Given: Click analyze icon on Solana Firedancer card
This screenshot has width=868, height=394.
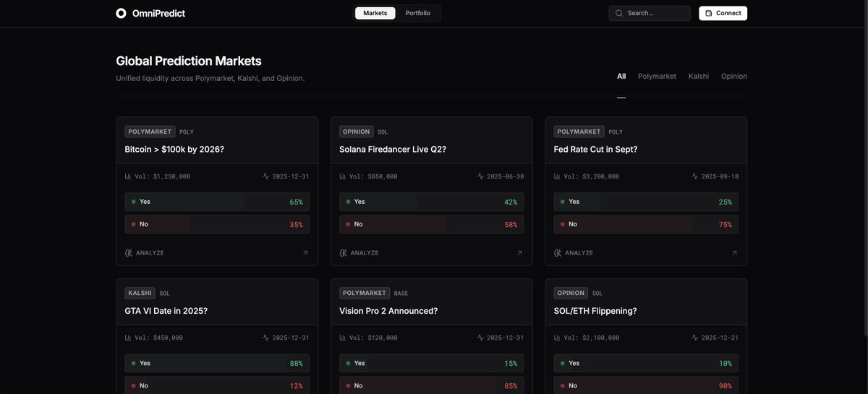Looking at the screenshot, I should click(344, 253).
